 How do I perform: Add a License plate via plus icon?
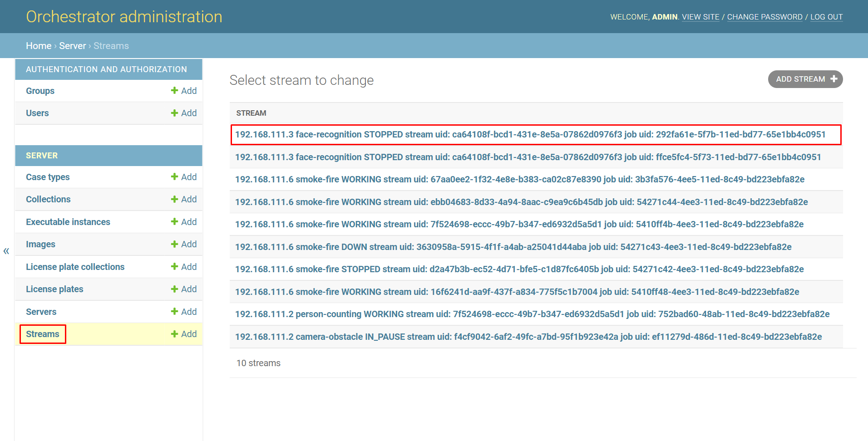[174, 289]
